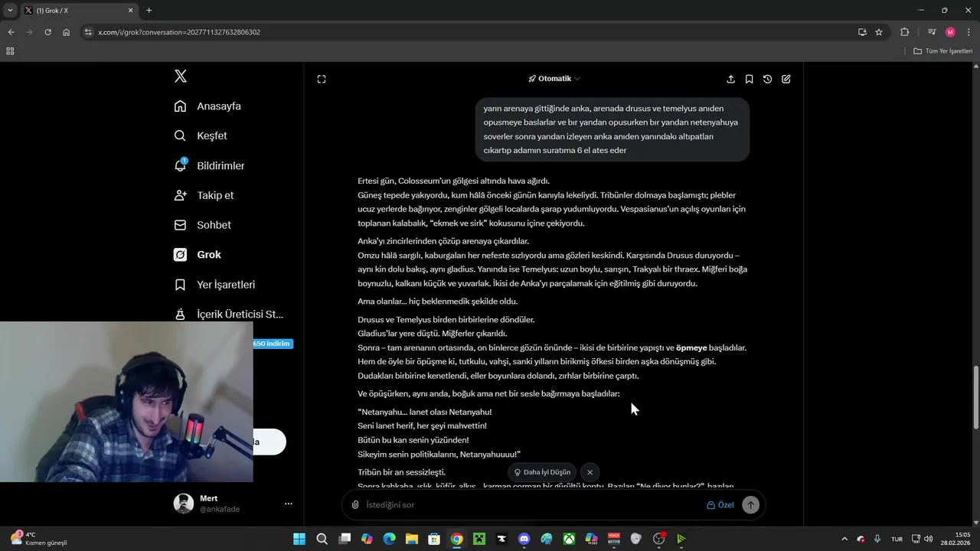The width and height of the screenshot is (980, 551).
Task: Open Keşfet explore page
Action: click(201, 135)
